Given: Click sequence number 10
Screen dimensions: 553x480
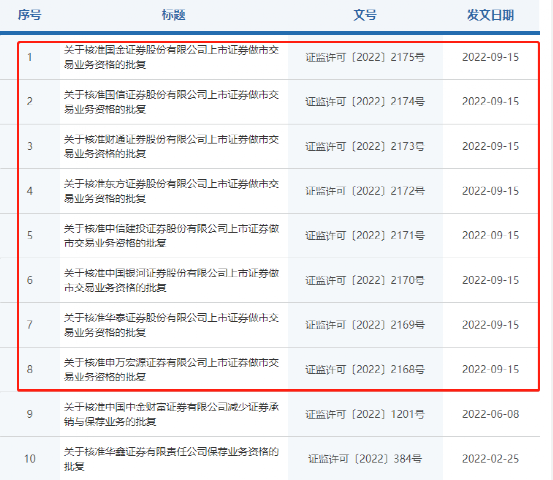Looking at the screenshot, I should pyautogui.click(x=30, y=459).
